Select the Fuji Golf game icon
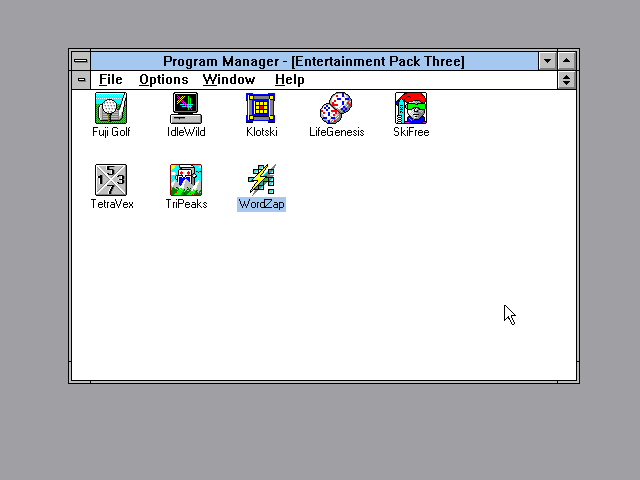 pyautogui.click(x=111, y=108)
